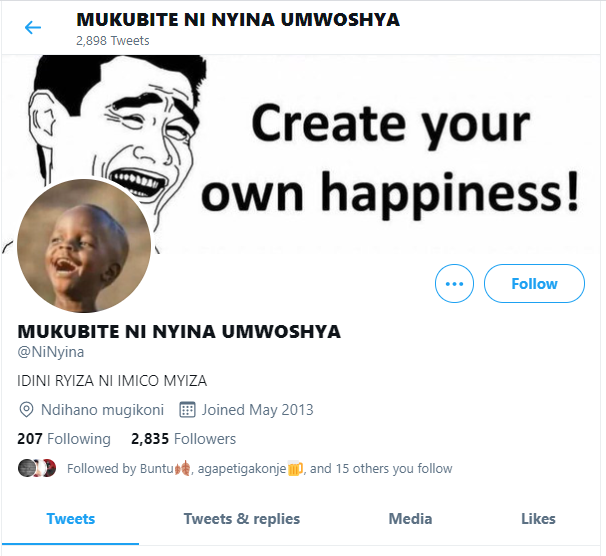Switch to the Tweets & replies tab
606x556 pixels.
(242, 518)
